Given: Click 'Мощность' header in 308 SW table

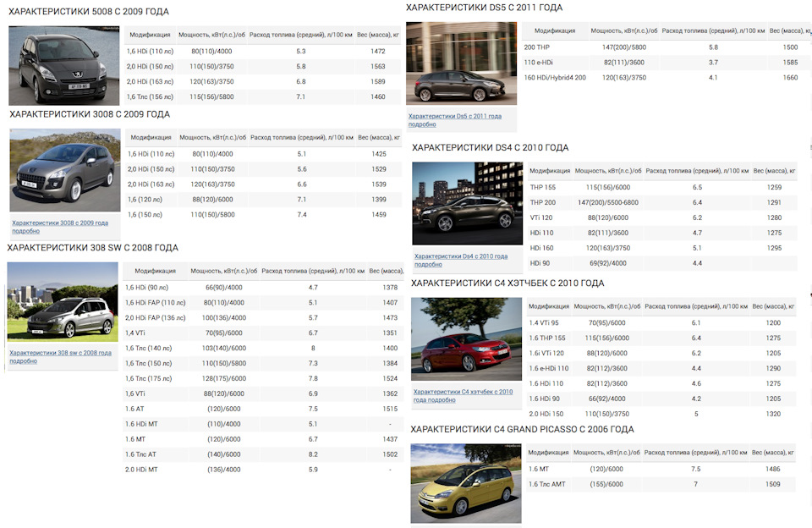Looking at the screenshot, I should click(223, 271).
